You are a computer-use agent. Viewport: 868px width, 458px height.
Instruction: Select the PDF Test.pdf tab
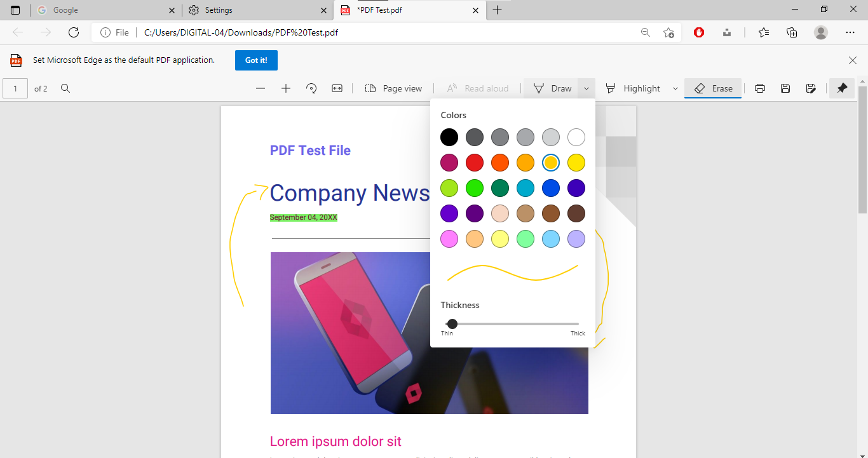409,10
